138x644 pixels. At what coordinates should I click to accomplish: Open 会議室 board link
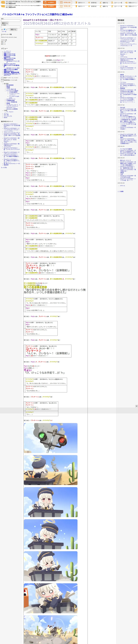point(8,88)
